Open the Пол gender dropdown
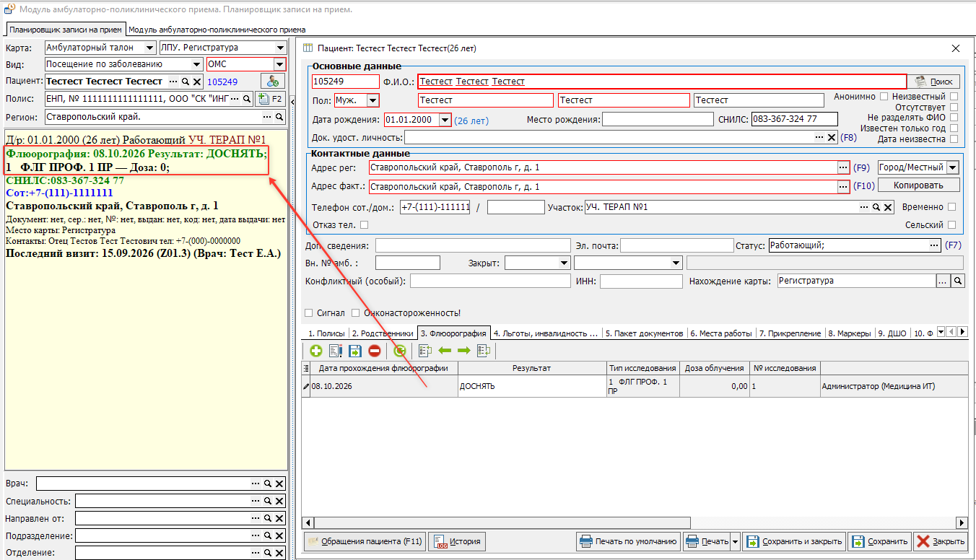The width and height of the screenshot is (976, 560). (x=372, y=100)
